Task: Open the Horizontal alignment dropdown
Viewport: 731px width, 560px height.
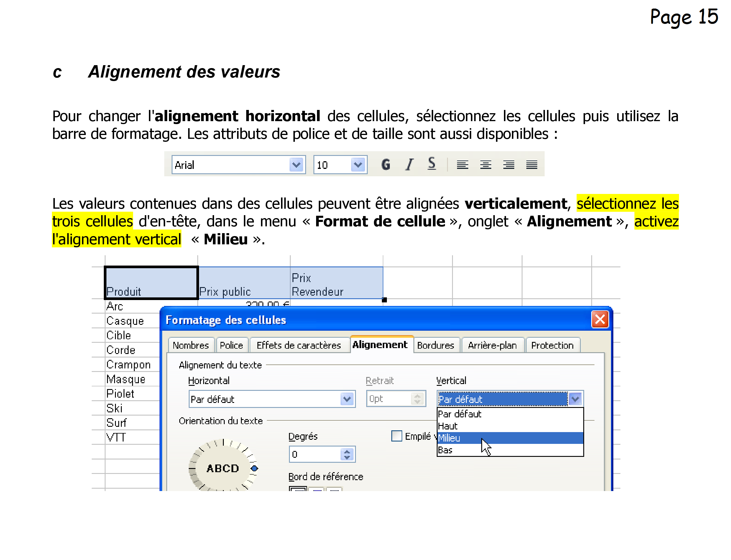Action: pyautogui.click(x=347, y=399)
